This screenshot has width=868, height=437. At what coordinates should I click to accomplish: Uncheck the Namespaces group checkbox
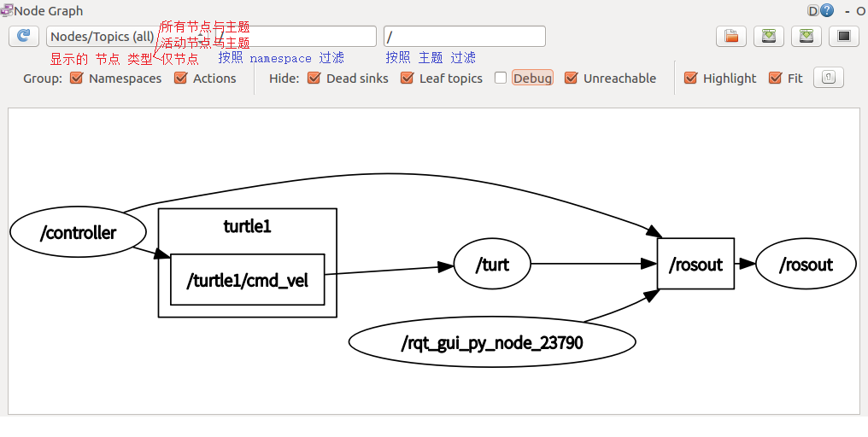pos(76,78)
